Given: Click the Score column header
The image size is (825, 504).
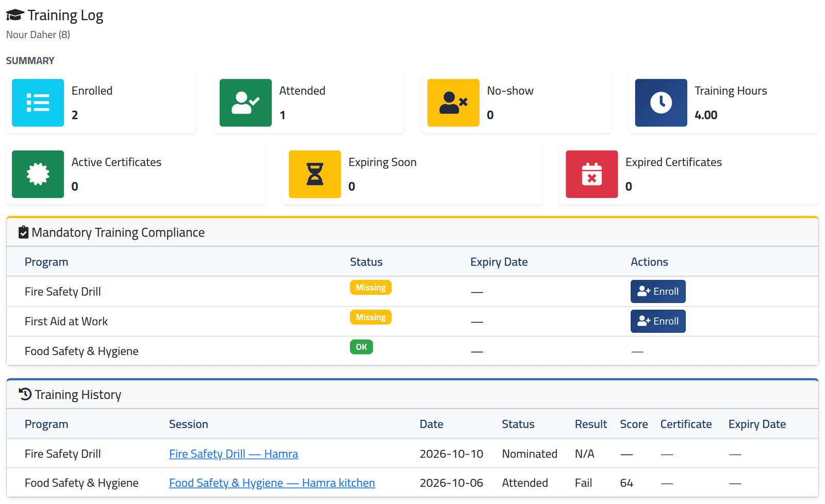Looking at the screenshot, I should pyautogui.click(x=634, y=424).
